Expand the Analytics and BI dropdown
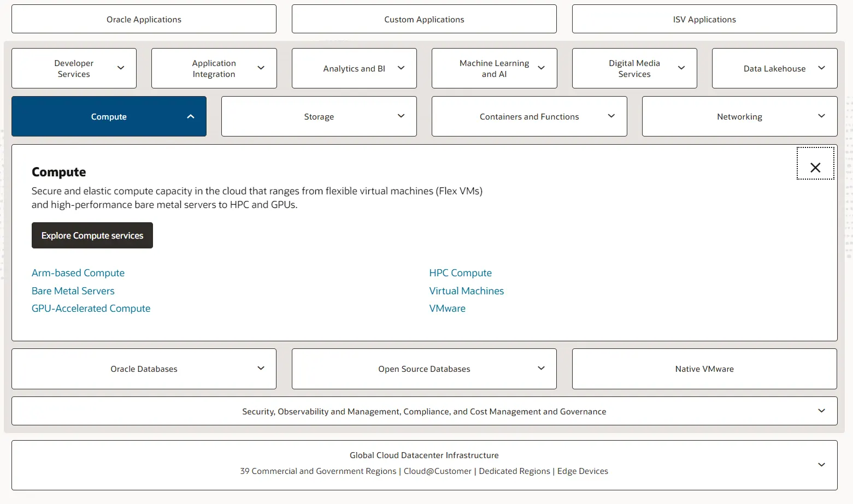This screenshot has height=504, width=853. click(354, 68)
